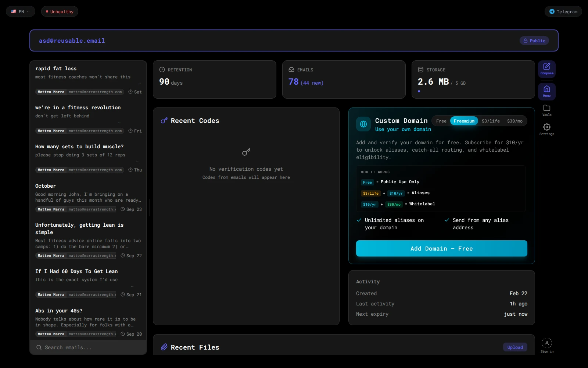588x368 pixels.
Task: Select the $3/life pricing tab
Action: click(x=491, y=121)
